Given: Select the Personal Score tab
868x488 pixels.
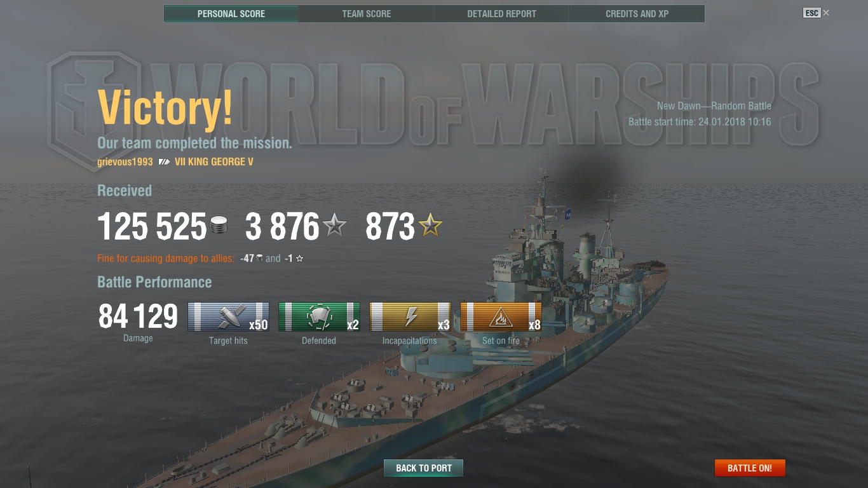Looking at the screenshot, I should pos(231,13).
